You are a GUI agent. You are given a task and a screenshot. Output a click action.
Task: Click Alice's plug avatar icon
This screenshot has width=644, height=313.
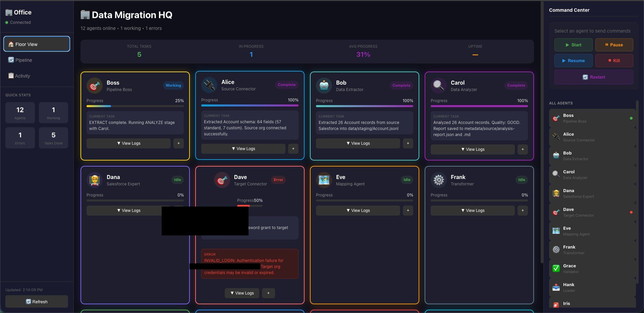(209, 85)
